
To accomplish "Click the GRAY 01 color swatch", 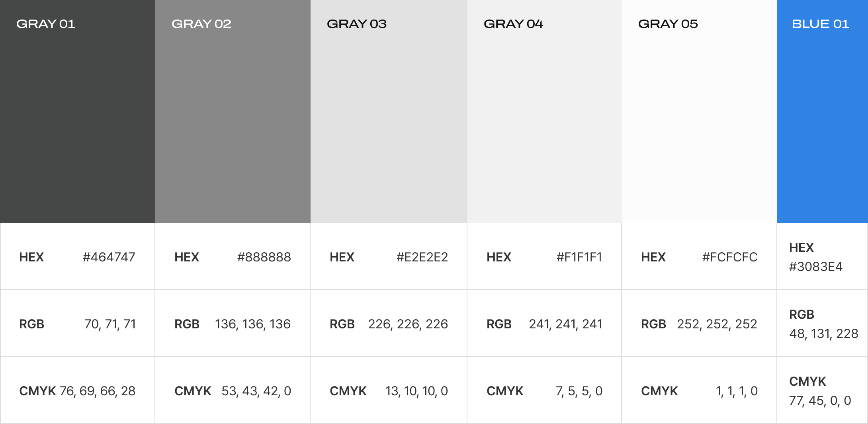I will coord(78,112).
